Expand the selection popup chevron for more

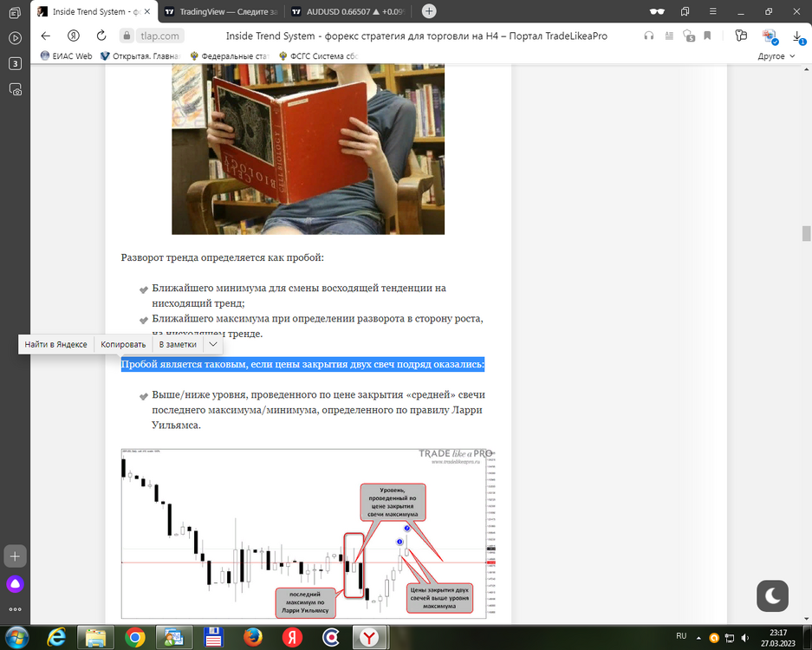213,344
